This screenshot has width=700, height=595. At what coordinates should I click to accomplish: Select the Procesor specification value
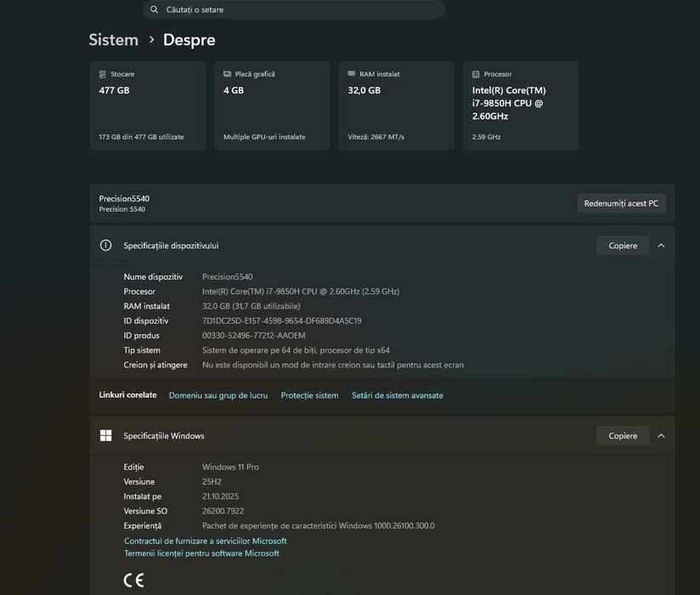point(301,292)
